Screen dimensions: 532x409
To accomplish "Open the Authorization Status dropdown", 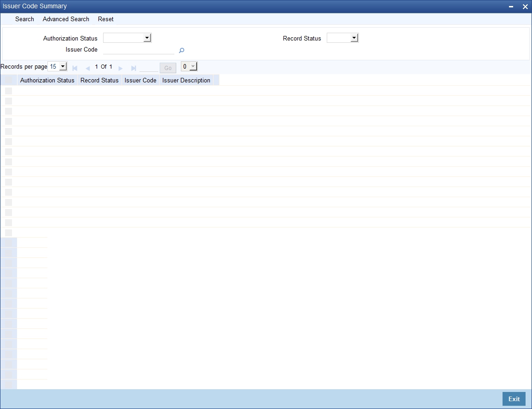I will tap(127, 38).
